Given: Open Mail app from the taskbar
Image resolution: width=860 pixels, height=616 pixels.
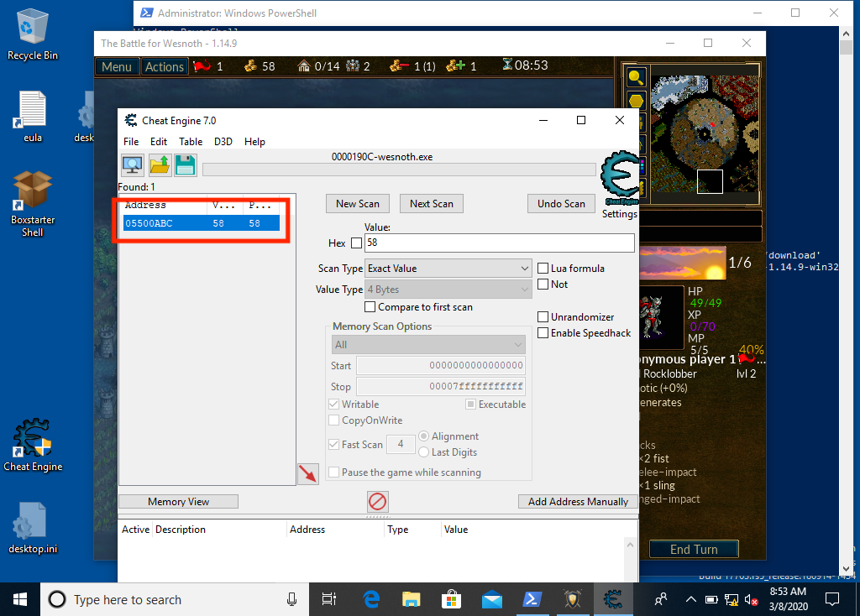Looking at the screenshot, I should pyautogui.click(x=492, y=599).
